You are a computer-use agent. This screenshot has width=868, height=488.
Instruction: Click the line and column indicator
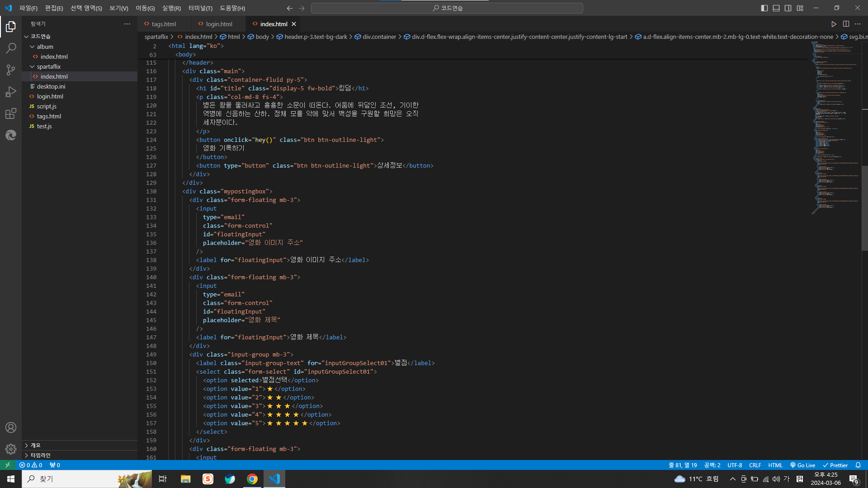click(683, 465)
